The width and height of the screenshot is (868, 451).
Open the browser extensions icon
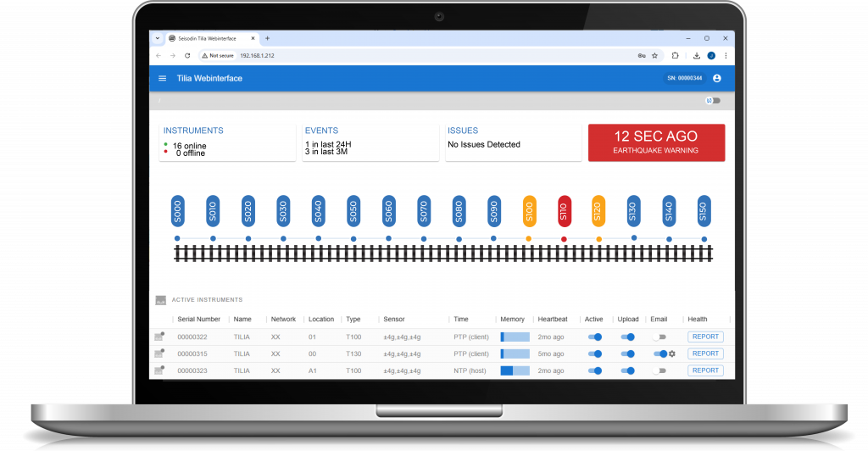tap(675, 56)
